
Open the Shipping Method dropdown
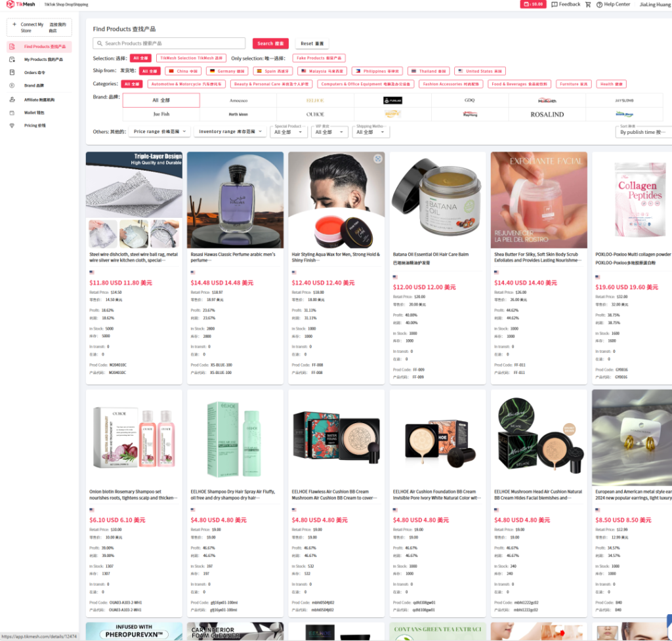point(371,132)
